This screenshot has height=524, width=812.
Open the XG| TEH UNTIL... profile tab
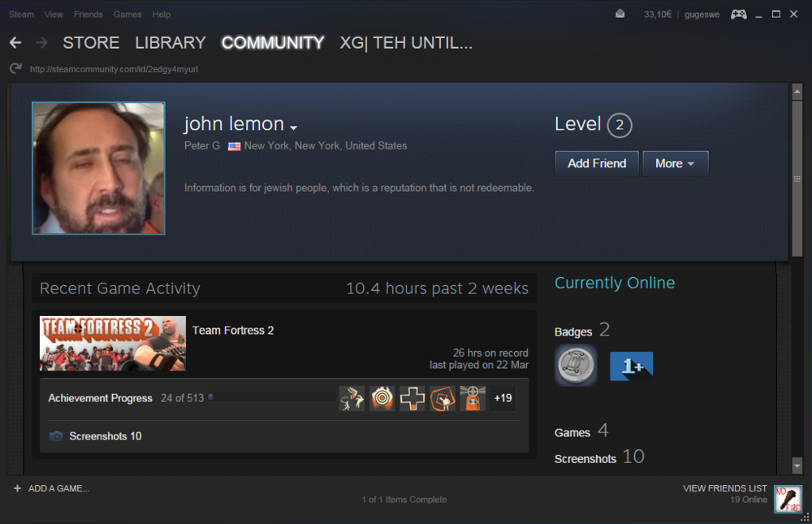(x=406, y=42)
